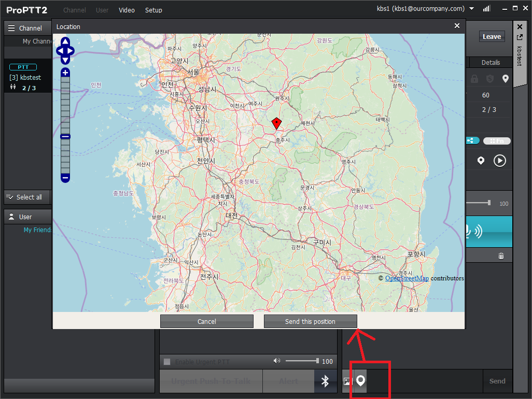
Task: Open the kbs1 account dropdown arrow
Action: pyautogui.click(x=471, y=9)
